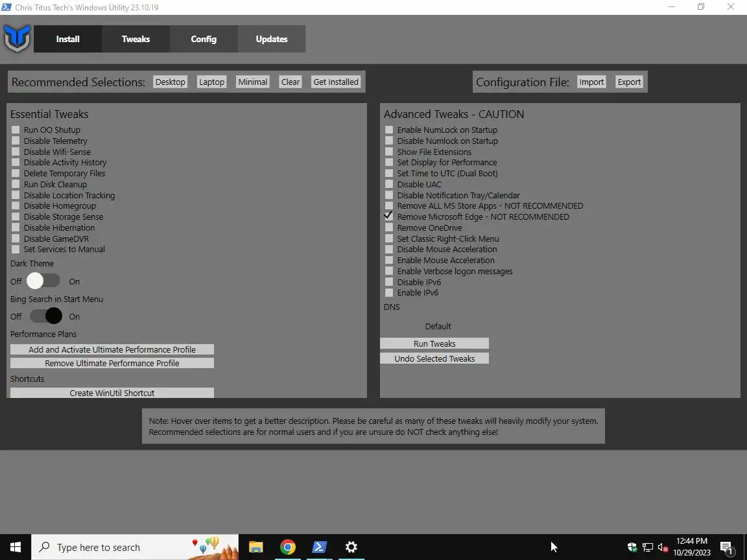
Task: Click Undo Selected Tweaks
Action: [x=434, y=358]
